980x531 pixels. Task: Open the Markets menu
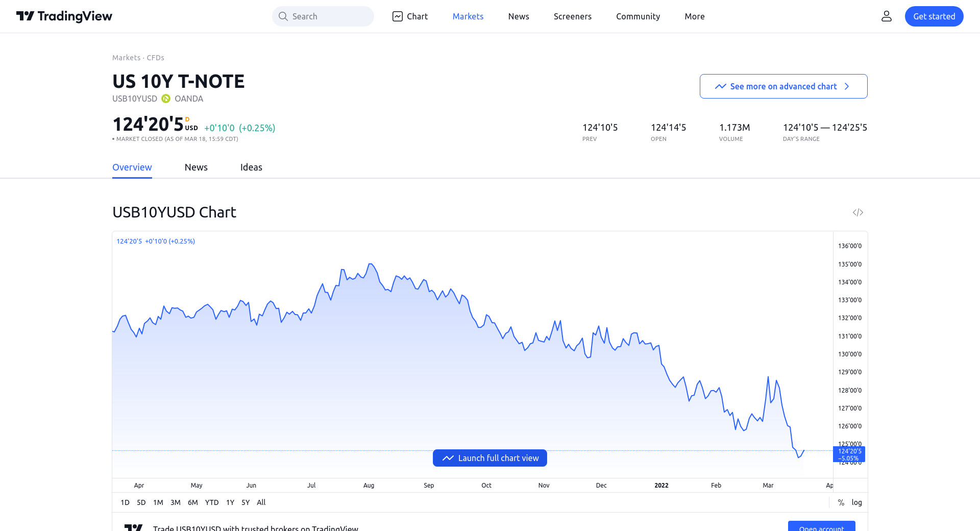468,16
